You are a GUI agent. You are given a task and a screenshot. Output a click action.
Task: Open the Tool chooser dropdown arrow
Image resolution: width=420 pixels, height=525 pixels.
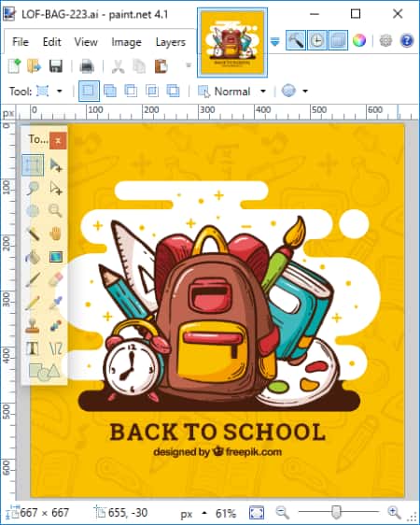[60, 91]
